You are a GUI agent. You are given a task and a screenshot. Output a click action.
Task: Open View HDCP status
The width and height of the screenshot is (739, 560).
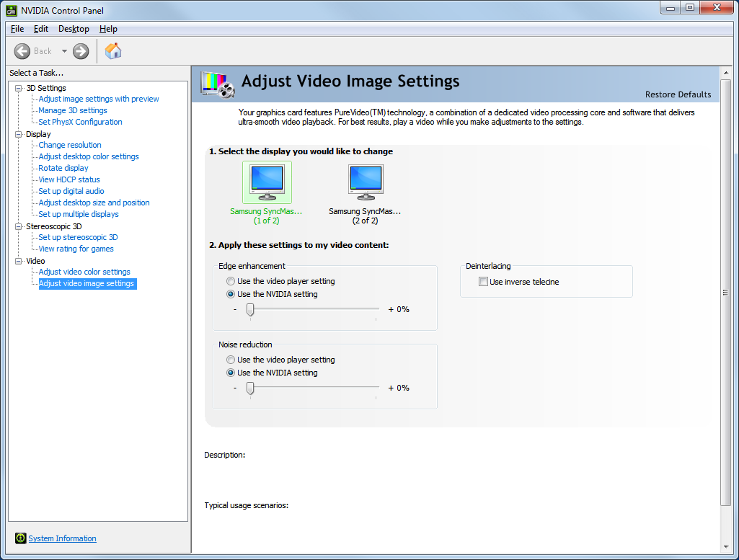click(69, 179)
